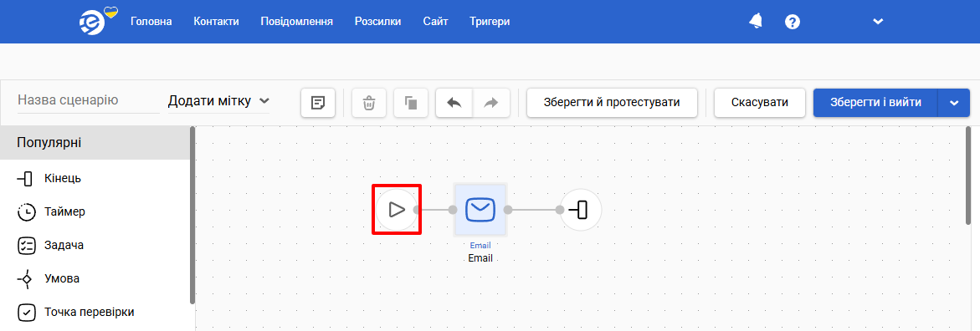Select the Точка перевірки check icon
The width and height of the screenshot is (980, 331).
tap(26, 312)
